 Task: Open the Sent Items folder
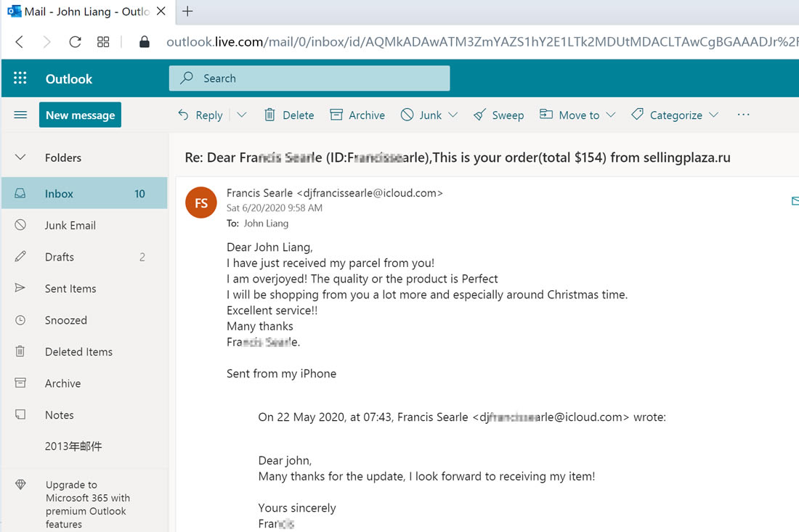[84, 288]
